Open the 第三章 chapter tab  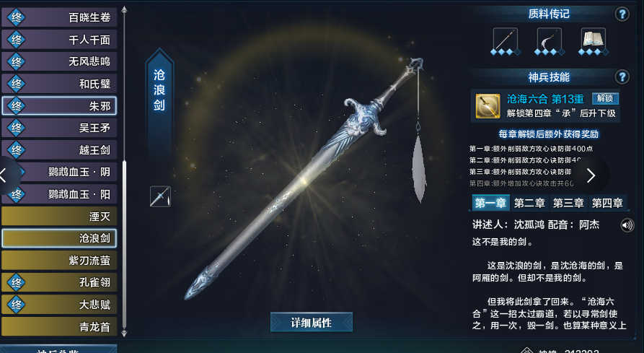[568, 203]
